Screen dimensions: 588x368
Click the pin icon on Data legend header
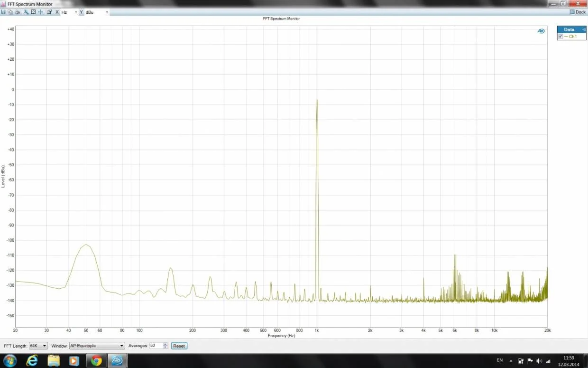[584, 29]
